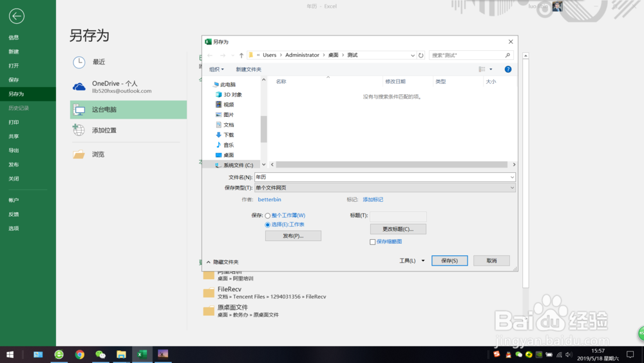Image resolution: width=644 pixels, height=363 pixels.
Task: Click the Change Title (更改标题) button
Action: [398, 229]
